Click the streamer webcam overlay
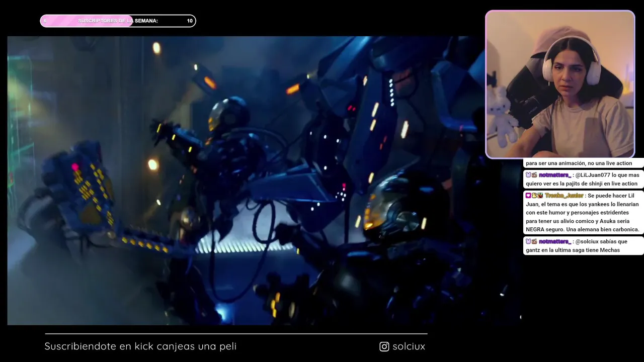644x362 pixels. [x=560, y=84]
